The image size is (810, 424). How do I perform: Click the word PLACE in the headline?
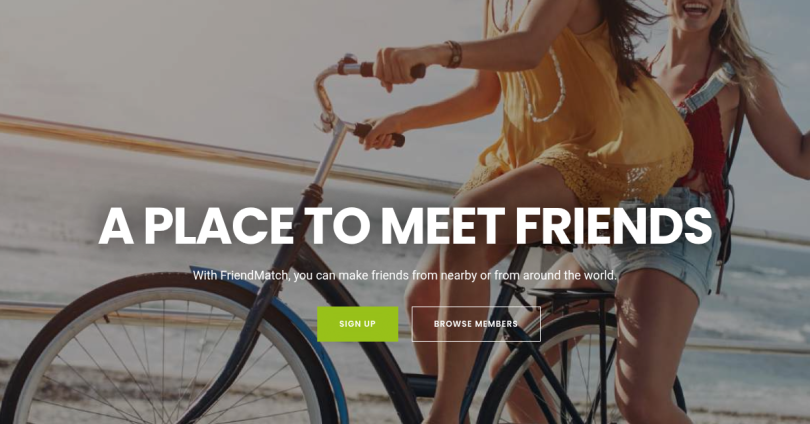tap(219, 226)
